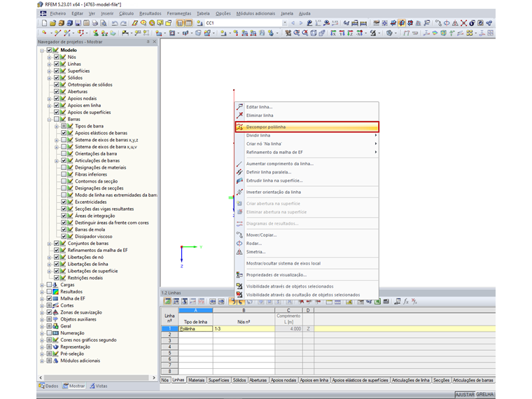Set view in Z direction
532x399 pixels.
click(350, 33)
